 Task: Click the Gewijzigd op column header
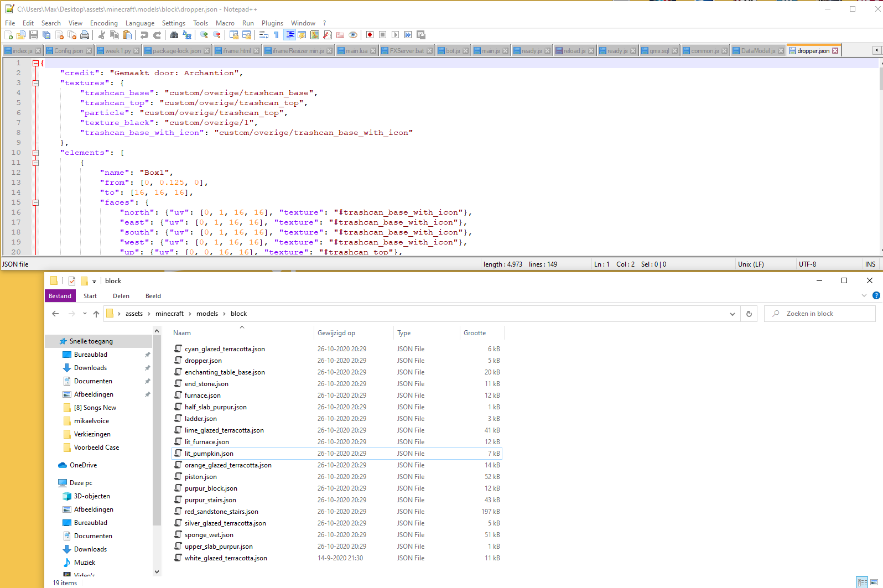[x=336, y=333]
